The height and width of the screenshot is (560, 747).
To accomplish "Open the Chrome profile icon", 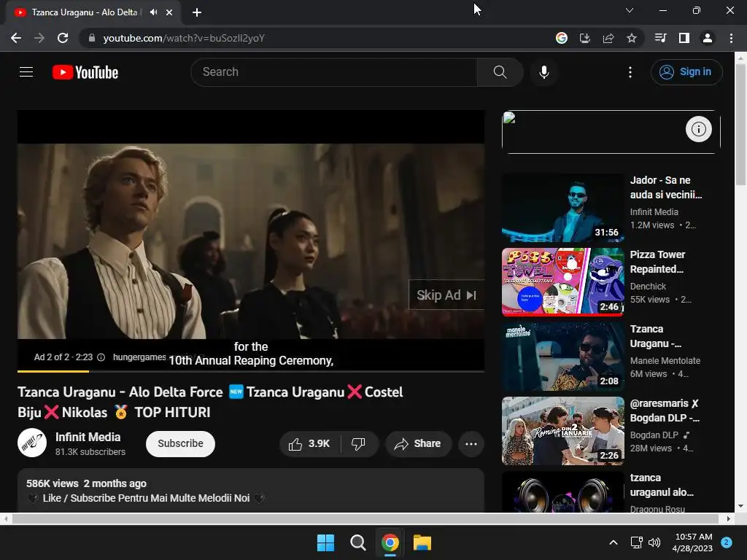I will (x=707, y=38).
